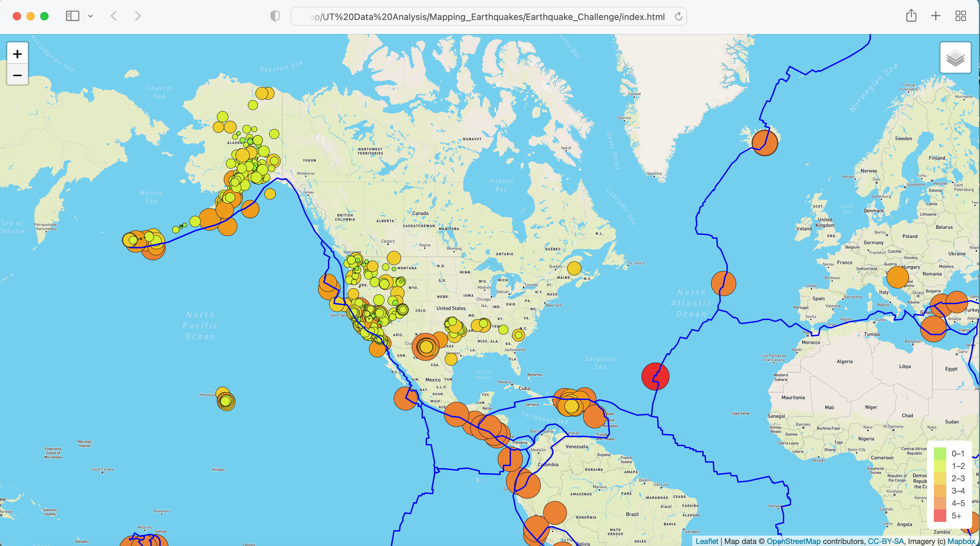This screenshot has height=546, width=980.
Task: Show tab overview using the grid icon
Action: [x=960, y=16]
